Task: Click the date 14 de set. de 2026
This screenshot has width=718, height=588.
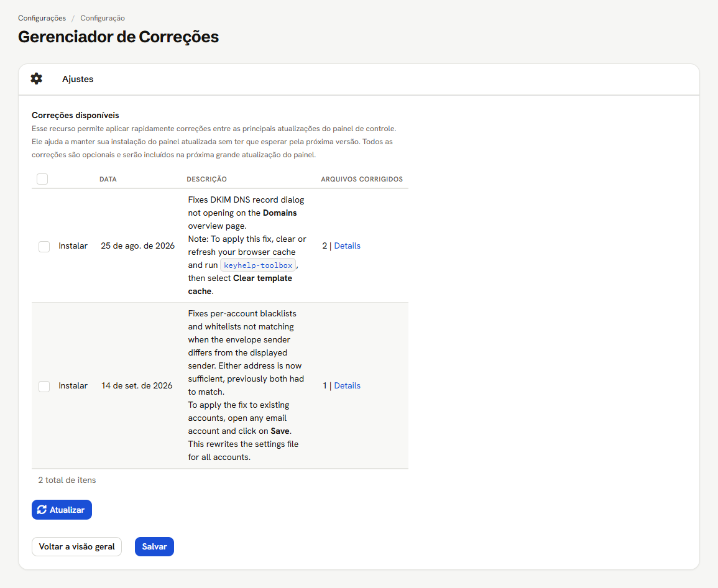Action: (137, 385)
